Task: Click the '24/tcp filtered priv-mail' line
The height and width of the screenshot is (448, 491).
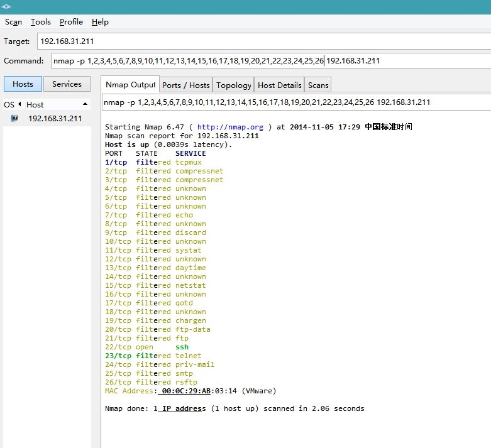Action: [x=160, y=364]
